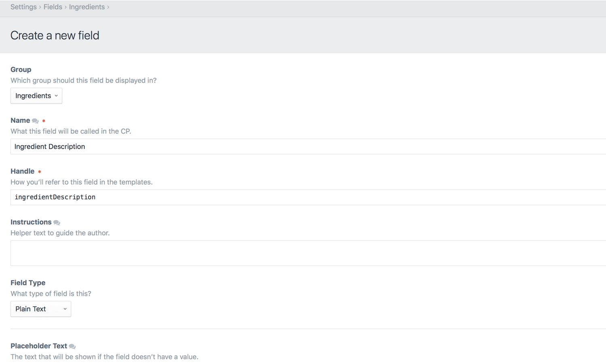606x364 pixels.
Task: Click the translatable icon beside Placeholder Text
Action: coord(72,346)
